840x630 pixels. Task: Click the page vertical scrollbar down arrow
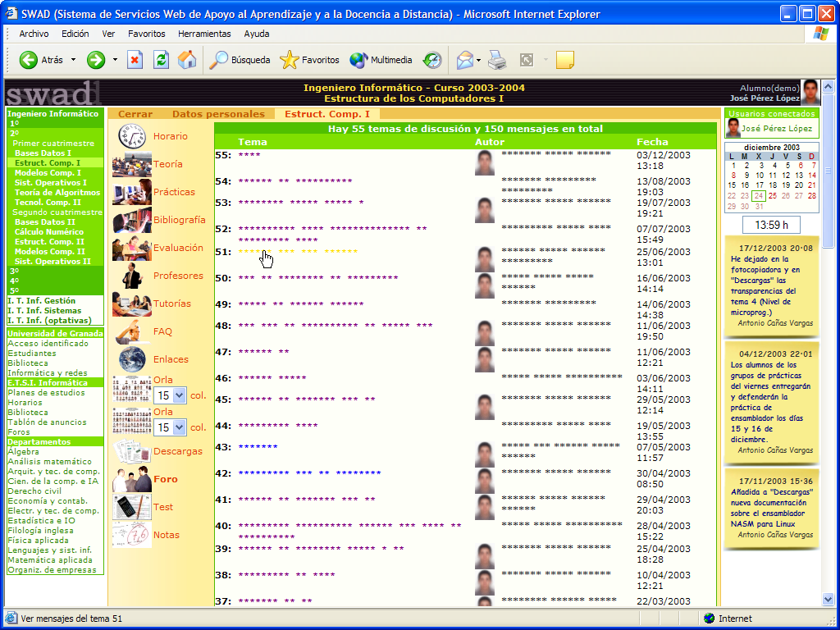tap(828, 600)
